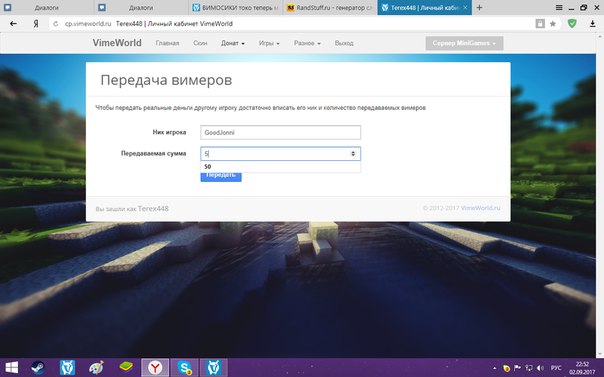604x377 pixels.
Task: Open BlueStacks taskbar icon
Action: [126, 367]
